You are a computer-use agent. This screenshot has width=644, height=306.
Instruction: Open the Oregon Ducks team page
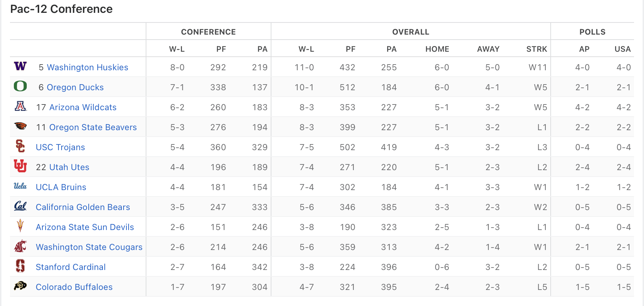(x=75, y=87)
